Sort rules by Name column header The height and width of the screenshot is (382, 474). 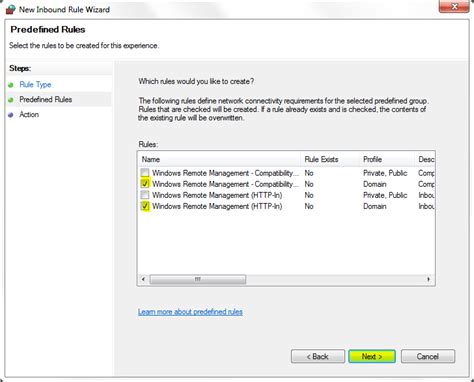(x=219, y=159)
